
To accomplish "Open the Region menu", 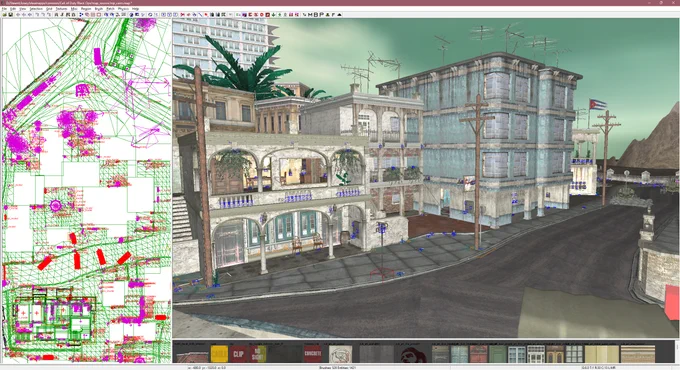I will tap(86, 9).
